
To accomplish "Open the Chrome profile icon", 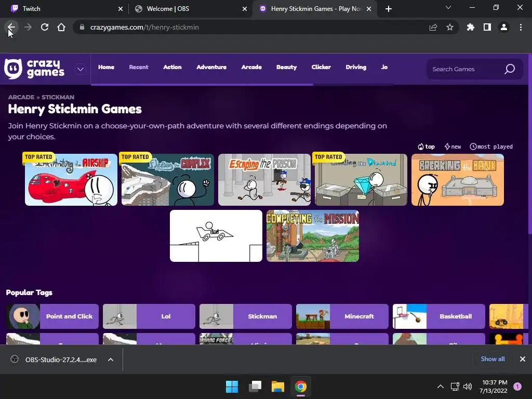I will point(504,27).
